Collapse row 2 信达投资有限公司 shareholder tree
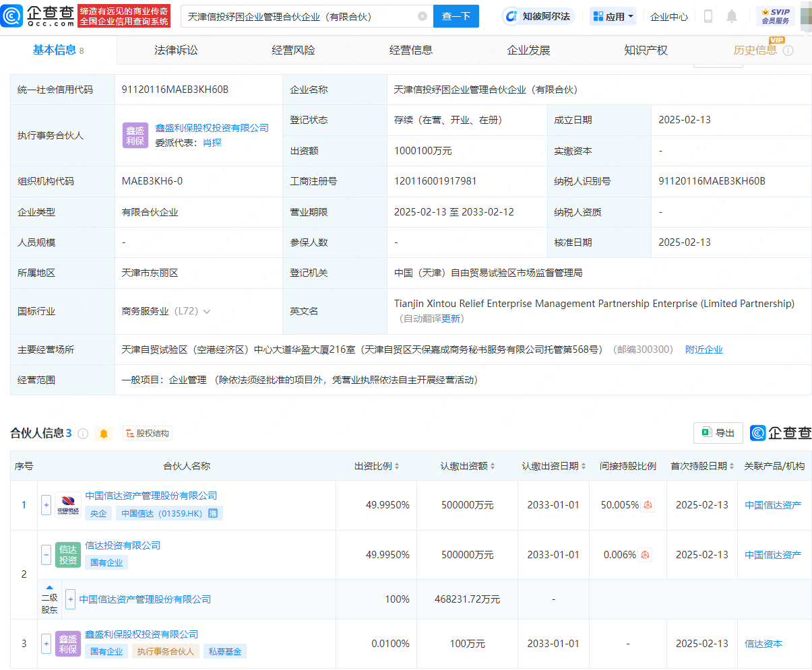 46,555
